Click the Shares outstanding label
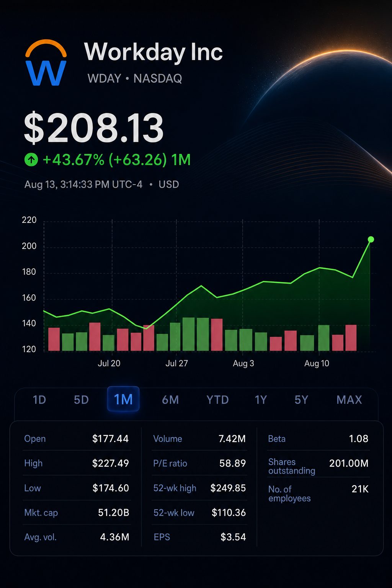Viewport: 392px width, 588px height. click(x=292, y=466)
